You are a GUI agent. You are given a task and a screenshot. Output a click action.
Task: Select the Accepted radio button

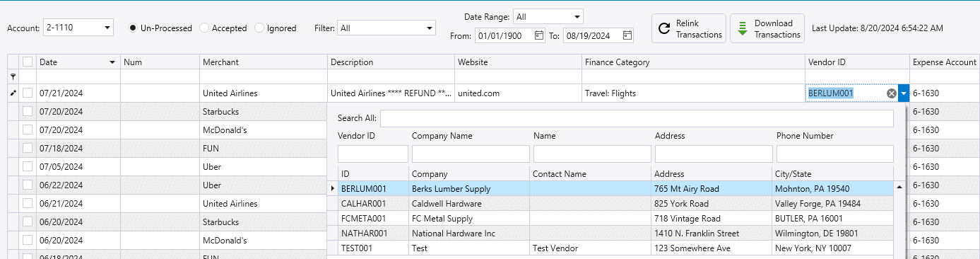[x=204, y=28]
